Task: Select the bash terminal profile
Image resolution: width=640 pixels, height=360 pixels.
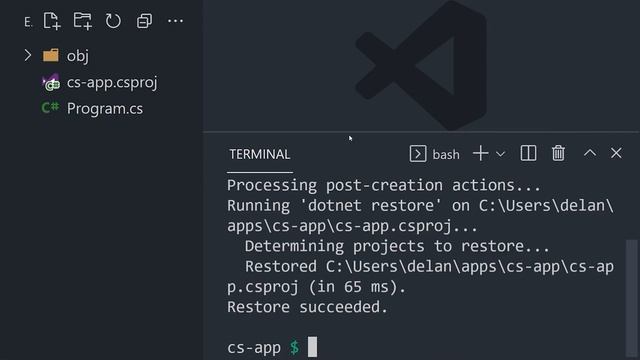Action: pos(435,154)
